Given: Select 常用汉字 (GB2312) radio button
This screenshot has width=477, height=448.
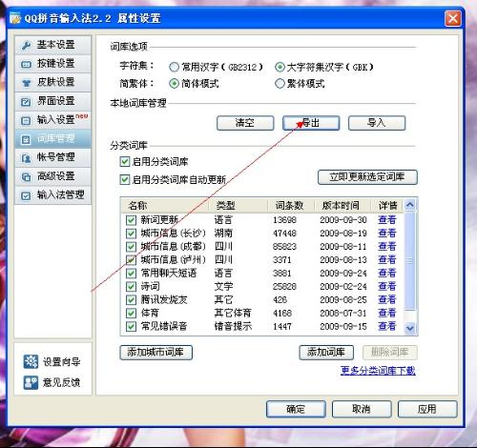Looking at the screenshot, I should [174, 67].
